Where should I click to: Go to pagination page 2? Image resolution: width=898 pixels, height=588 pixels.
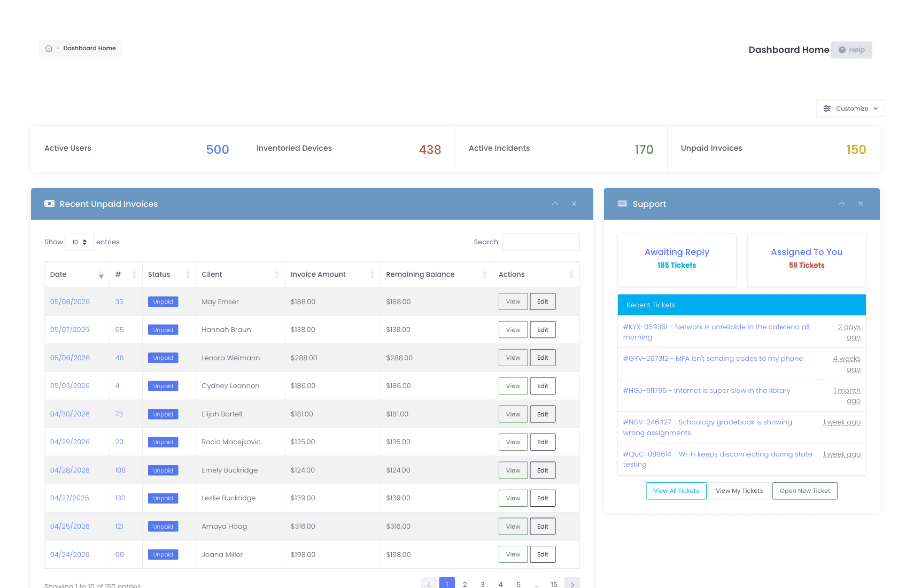click(465, 584)
